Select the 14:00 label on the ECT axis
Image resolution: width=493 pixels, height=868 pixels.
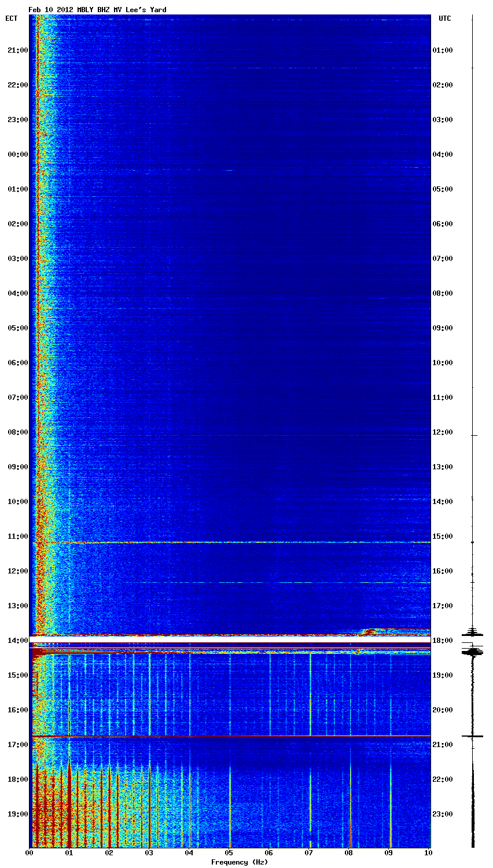point(17,641)
